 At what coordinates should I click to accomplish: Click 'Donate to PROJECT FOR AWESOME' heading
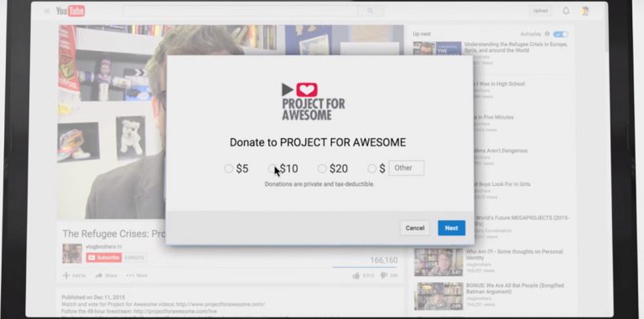(x=318, y=142)
